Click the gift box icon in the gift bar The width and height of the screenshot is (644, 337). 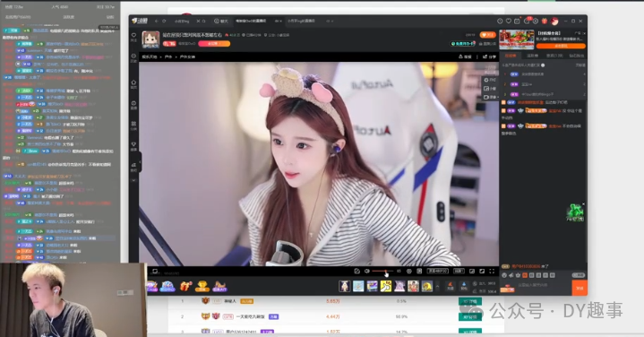tap(185, 286)
